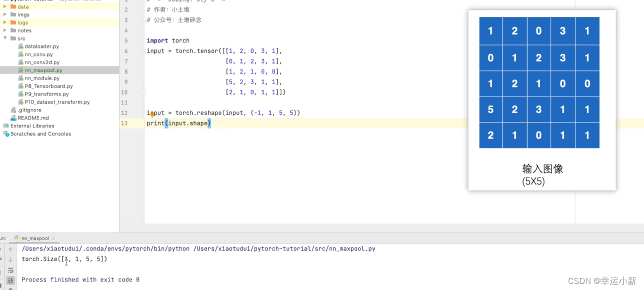Select Scratches and Consoles node
Screen dimensions: 644x290
(41, 134)
